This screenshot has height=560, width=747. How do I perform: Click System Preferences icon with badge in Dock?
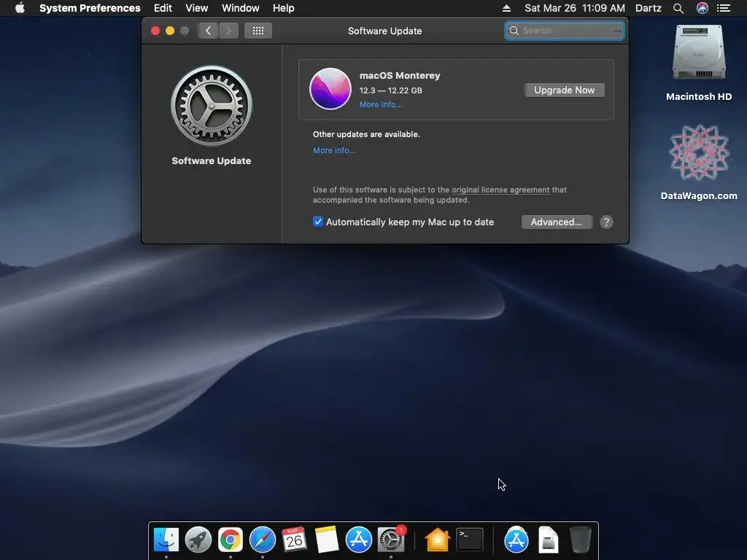click(x=391, y=540)
